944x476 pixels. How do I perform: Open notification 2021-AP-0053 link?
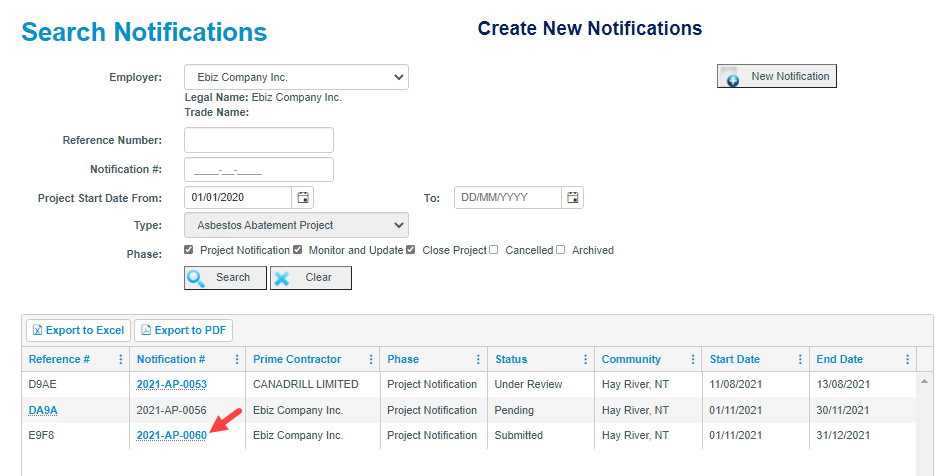[x=172, y=385]
